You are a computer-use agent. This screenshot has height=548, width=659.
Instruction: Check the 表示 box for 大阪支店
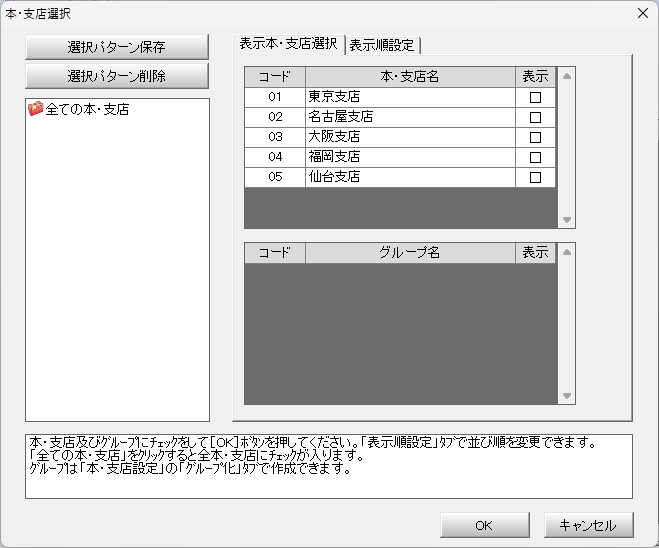(535, 137)
